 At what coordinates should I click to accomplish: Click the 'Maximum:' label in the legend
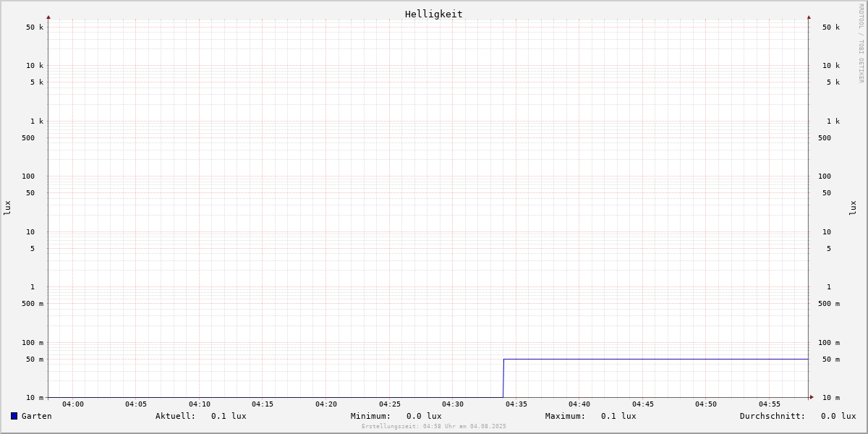click(x=566, y=416)
